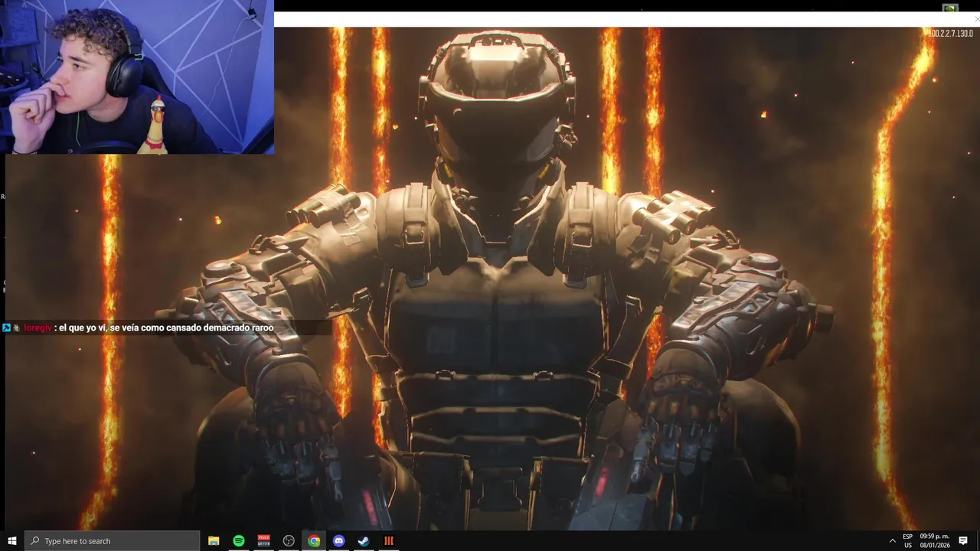Open the ESP US language switcher
Image resolution: width=980 pixels, height=551 pixels.
tap(908, 541)
